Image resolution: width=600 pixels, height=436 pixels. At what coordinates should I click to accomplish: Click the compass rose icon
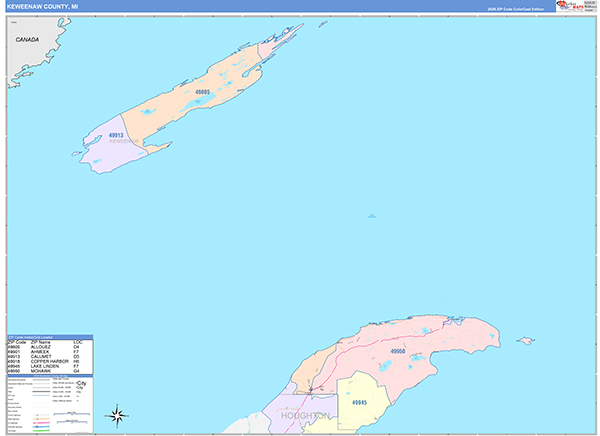[x=117, y=415]
